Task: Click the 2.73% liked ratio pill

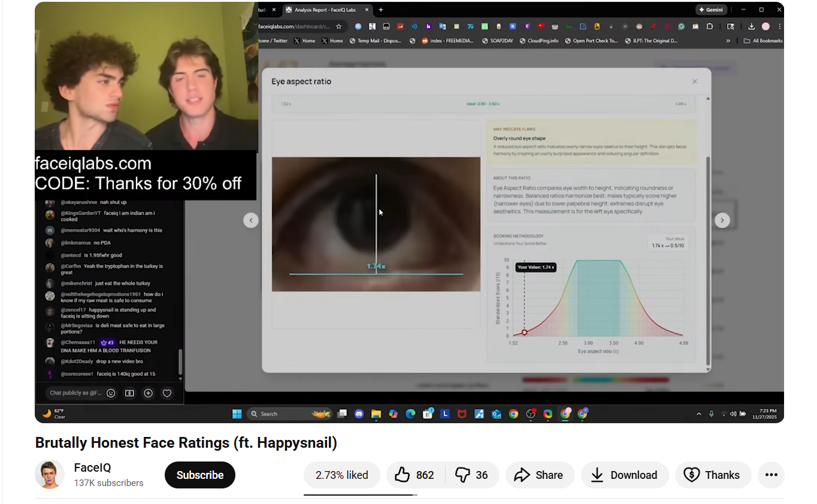Action: click(341, 475)
